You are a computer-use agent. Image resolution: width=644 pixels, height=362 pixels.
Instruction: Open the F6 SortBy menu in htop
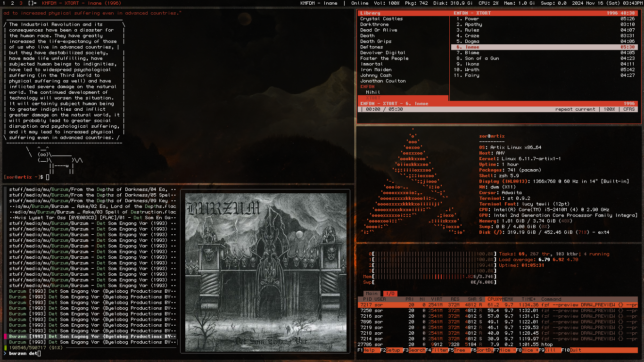point(482,350)
